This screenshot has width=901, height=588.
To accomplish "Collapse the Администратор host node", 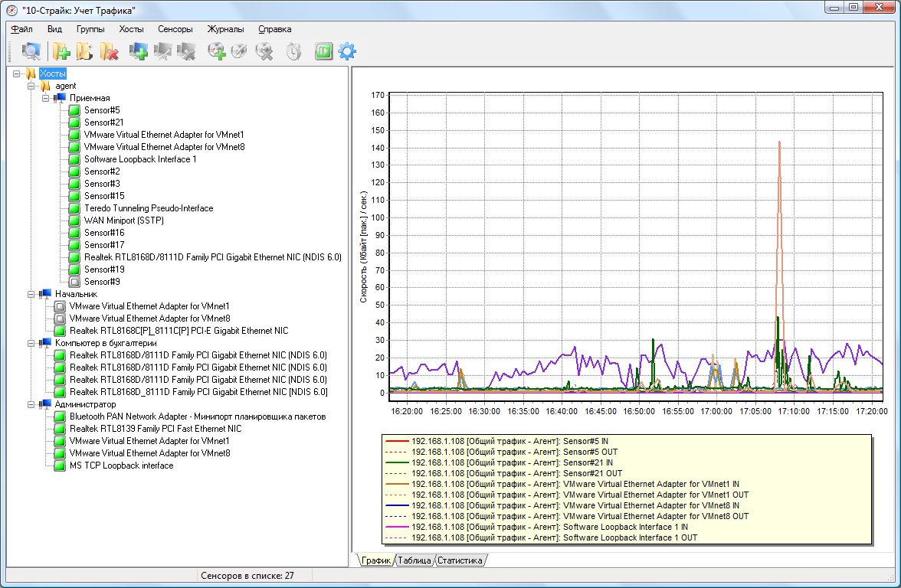I will click(31, 404).
